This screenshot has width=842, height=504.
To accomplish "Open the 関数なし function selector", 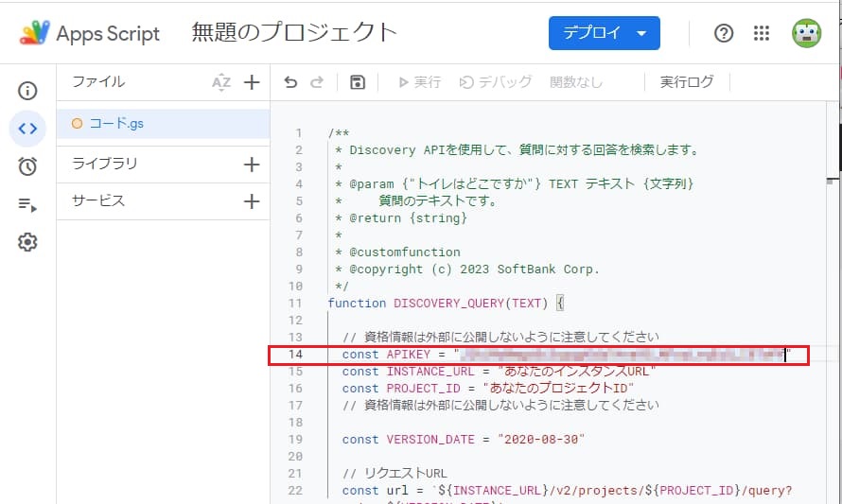I will coord(575,82).
